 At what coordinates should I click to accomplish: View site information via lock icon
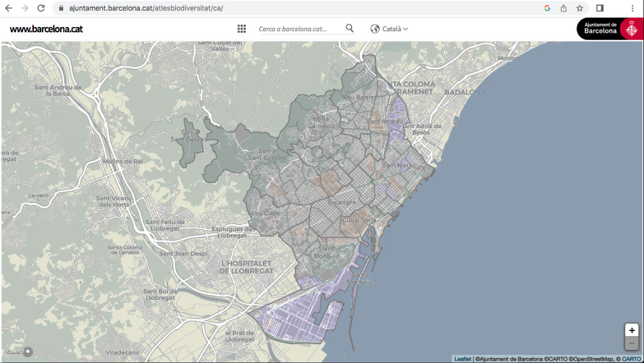tap(61, 9)
